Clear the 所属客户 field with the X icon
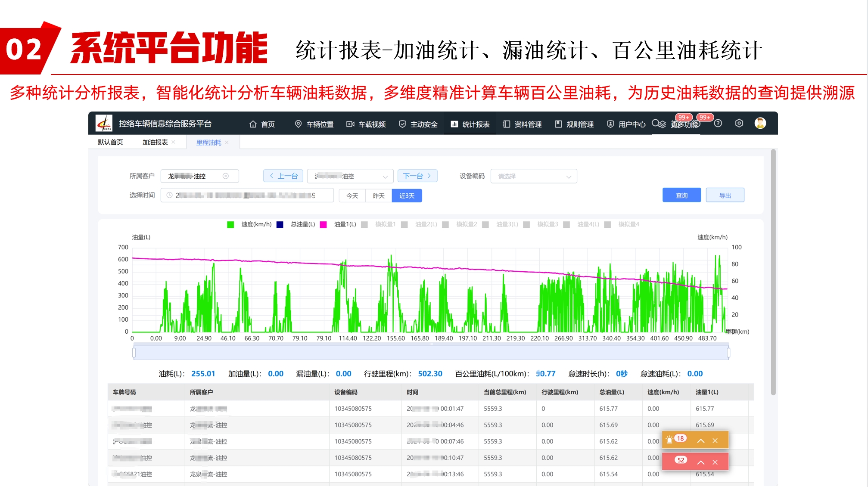The image size is (868, 487). point(226,176)
